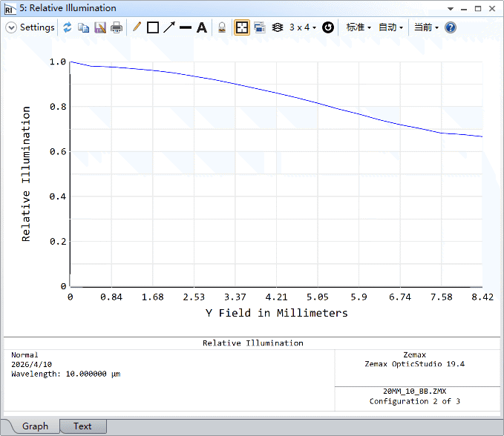Screen dimensions: 504x436
Task: Open the 3 x 4 grid dropdown
Action: point(302,27)
